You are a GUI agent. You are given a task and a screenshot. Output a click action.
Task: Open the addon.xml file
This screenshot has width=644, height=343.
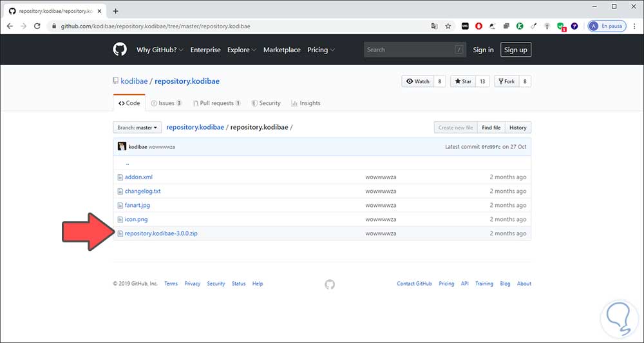click(x=138, y=177)
